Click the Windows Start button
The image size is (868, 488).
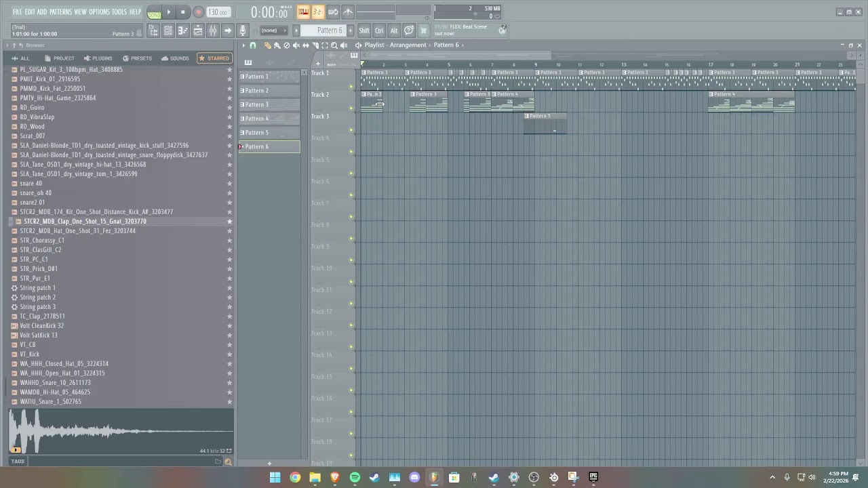pos(275,478)
